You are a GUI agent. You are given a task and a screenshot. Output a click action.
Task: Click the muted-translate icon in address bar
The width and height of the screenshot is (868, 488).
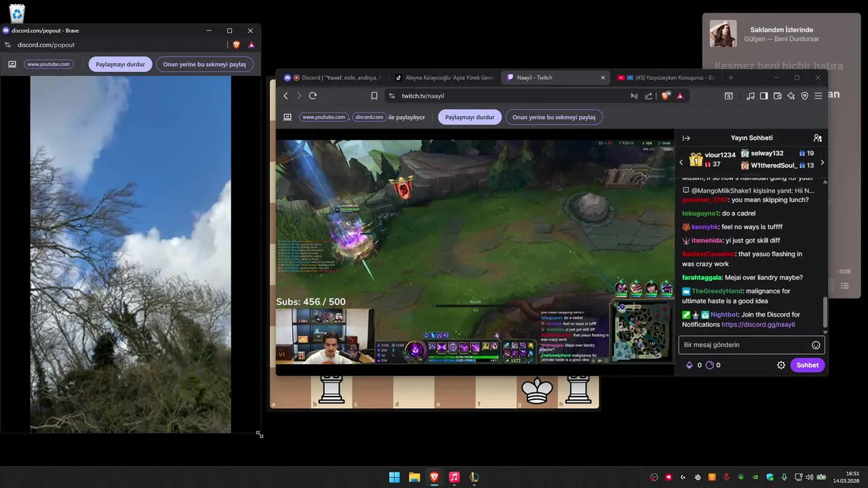(634, 96)
